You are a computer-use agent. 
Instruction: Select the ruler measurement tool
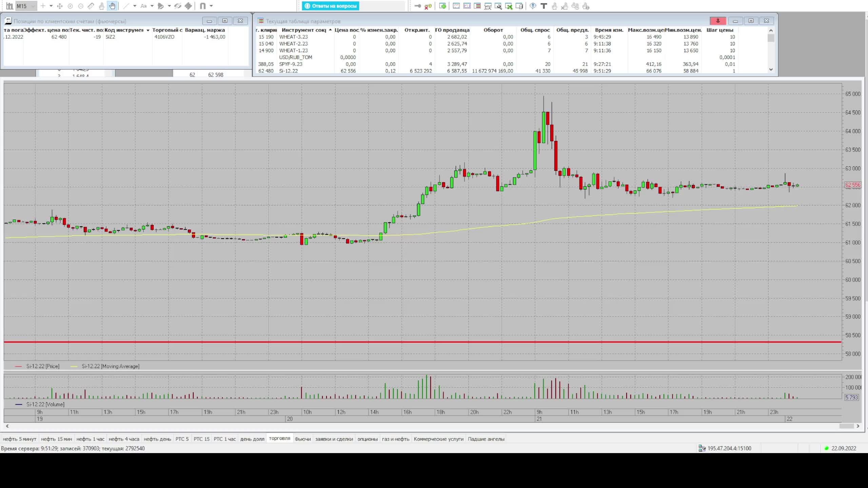pos(91,6)
